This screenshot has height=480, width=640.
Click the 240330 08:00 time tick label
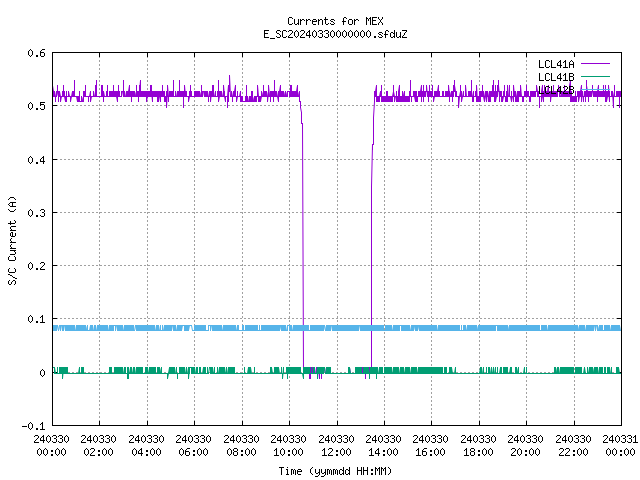(241, 446)
